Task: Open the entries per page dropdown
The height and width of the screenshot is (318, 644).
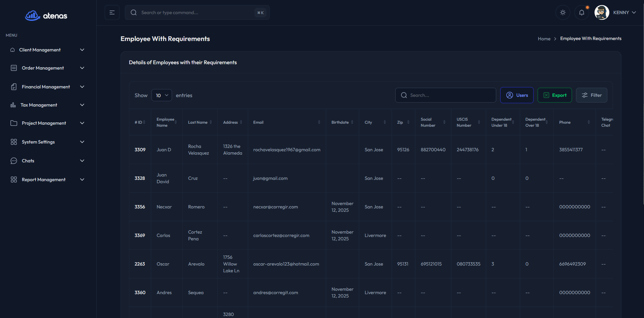Action: [162, 95]
